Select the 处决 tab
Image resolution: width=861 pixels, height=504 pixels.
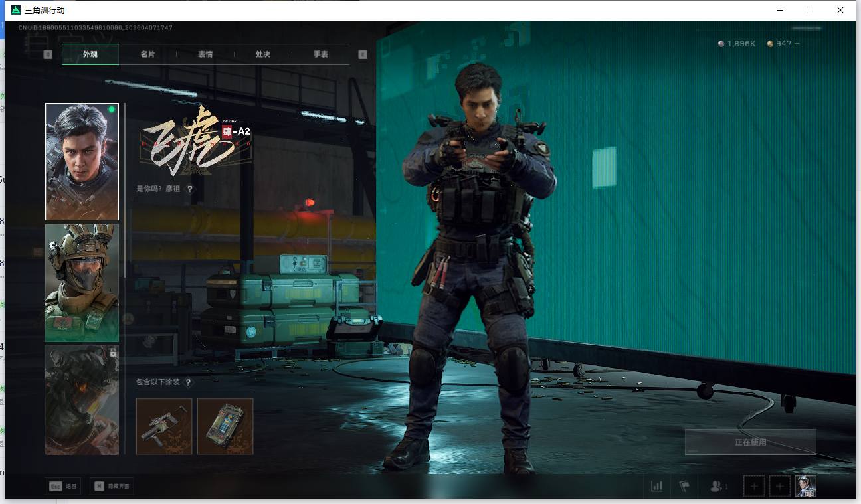(263, 54)
